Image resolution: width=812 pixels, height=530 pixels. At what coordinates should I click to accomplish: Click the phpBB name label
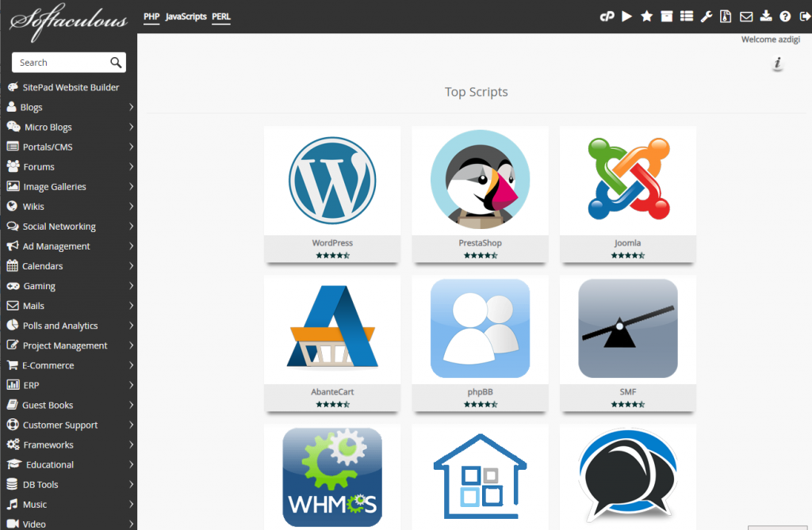coord(480,392)
